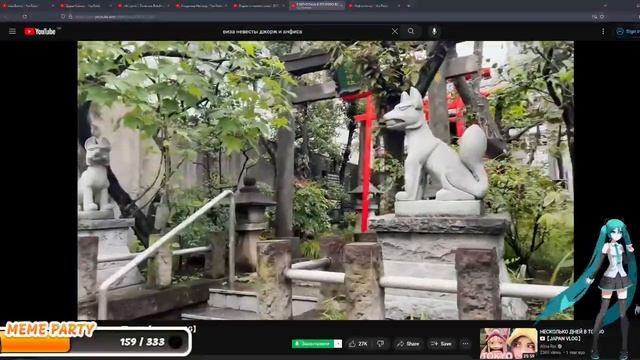Click the green download button
The width and height of the screenshot is (640, 360).
[x=313, y=344]
